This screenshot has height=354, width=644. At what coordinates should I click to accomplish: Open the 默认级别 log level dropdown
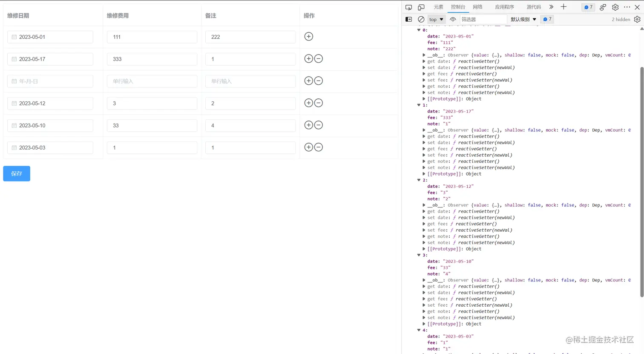pos(523,19)
